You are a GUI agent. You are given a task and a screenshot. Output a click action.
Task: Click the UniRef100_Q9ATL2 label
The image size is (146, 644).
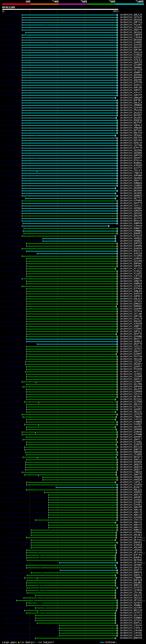click(131, 623)
